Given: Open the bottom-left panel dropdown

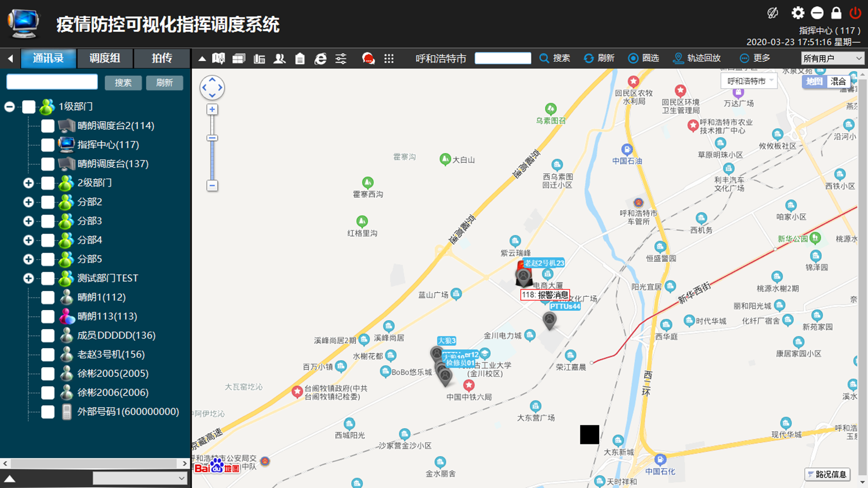Looking at the screenshot, I should coord(139,478).
